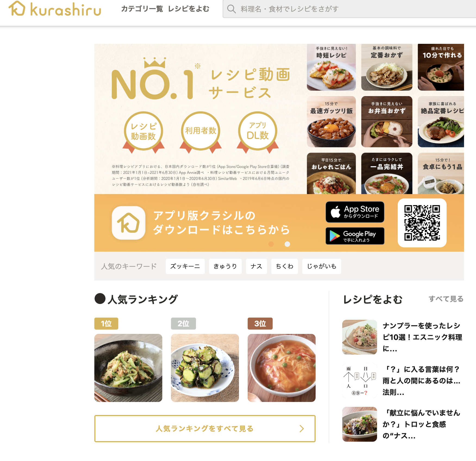Focus the recipe search input field
This screenshot has width=476, height=461.
coord(349,9)
